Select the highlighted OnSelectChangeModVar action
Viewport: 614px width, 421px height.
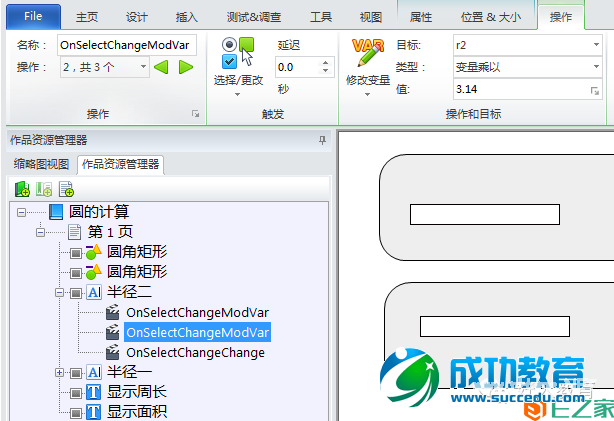tap(197, 332)
